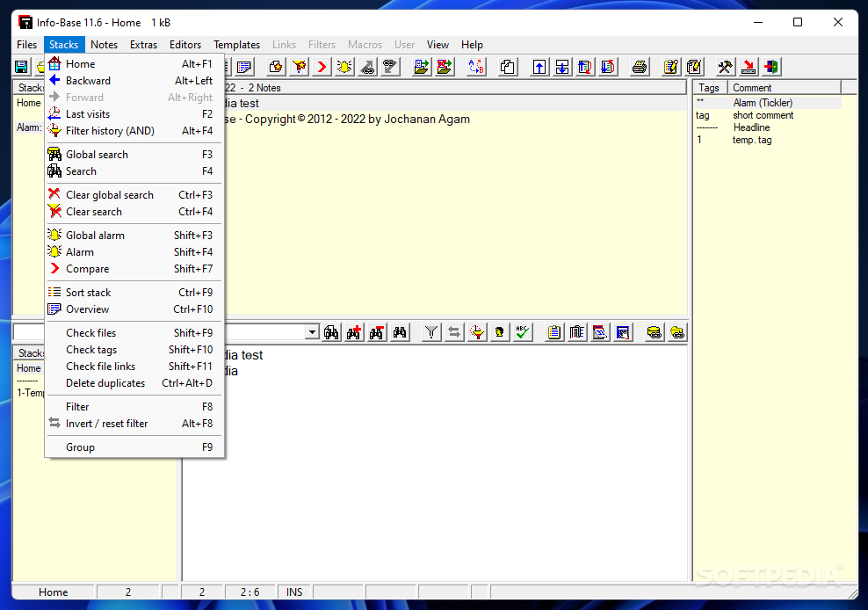Image resolution: width=868 pixels, height=610 pixels.
Task: Click the funnel with clock history icon
Action: click(x=477, y=332)
